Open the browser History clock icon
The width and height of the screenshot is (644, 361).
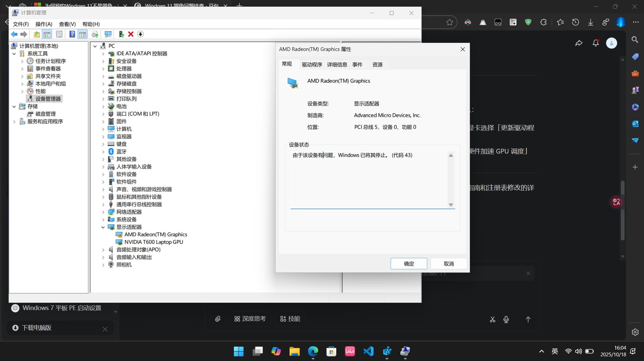576,22
